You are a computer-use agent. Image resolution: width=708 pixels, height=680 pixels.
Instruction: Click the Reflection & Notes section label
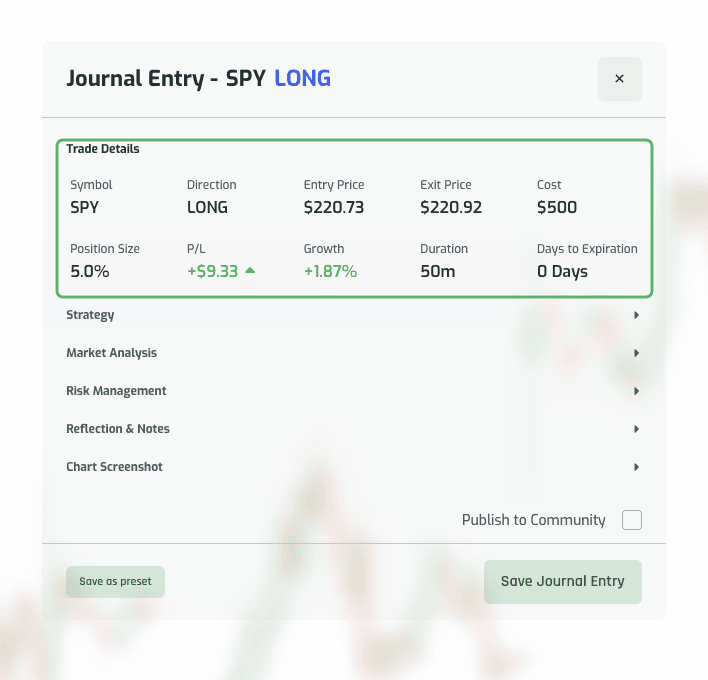click(118, 428)
